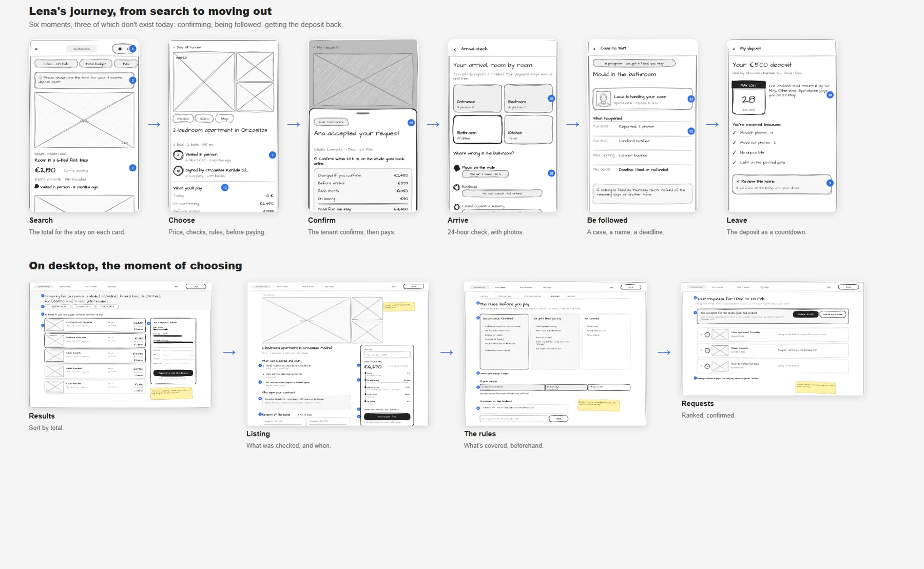924x569 pixels.
Task: Open the 1 Dec – 28 Feb date chip
Action: tap(56, 64)
